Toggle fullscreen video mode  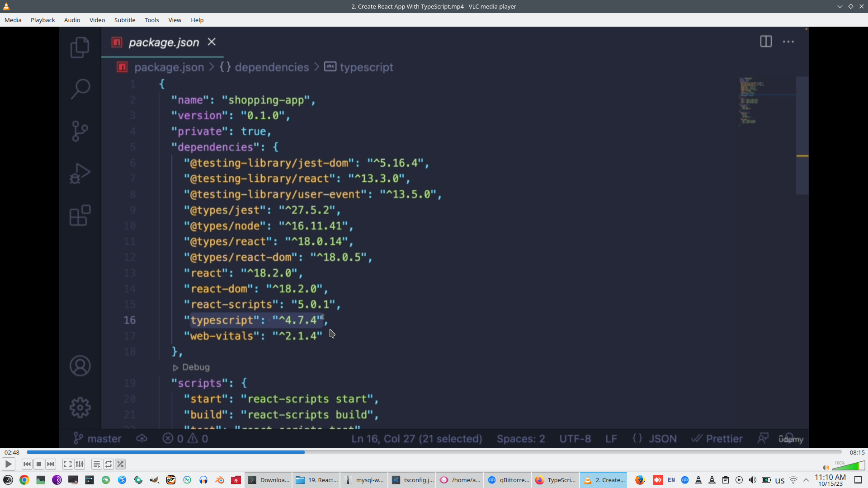pos(67,464)
